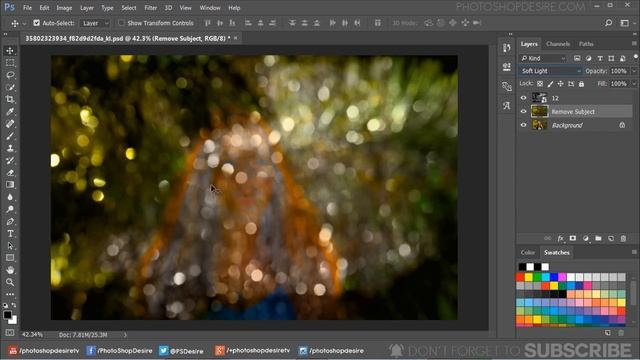Create a new layer group
The height and width of the screenshot is (360, 640).
pos(598,238)
